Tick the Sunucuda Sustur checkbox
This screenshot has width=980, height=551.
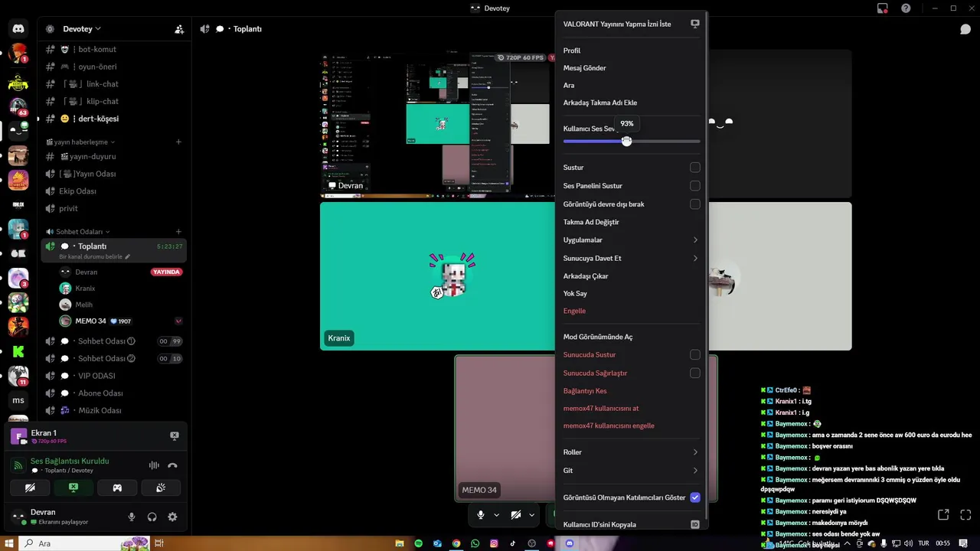(695, 355)
